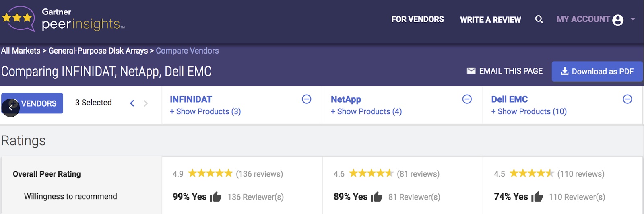Expand the My Account dropdown arrow
This screenshot has width=644, height=214.
tap(633, 19)
